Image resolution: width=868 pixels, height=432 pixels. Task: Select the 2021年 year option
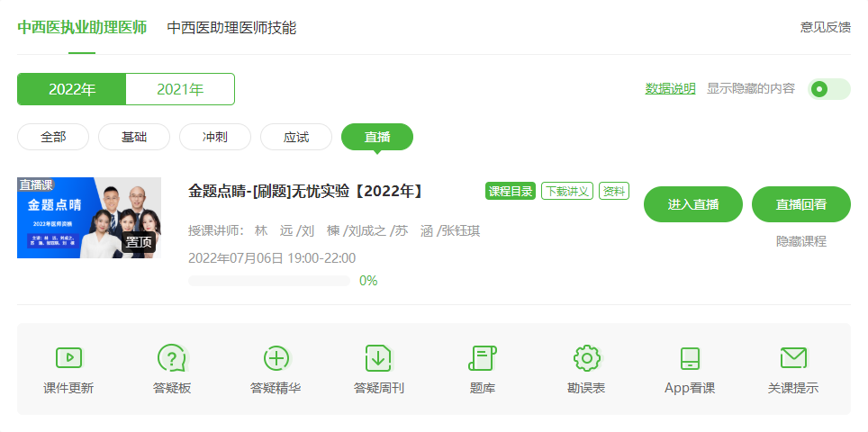180,89
